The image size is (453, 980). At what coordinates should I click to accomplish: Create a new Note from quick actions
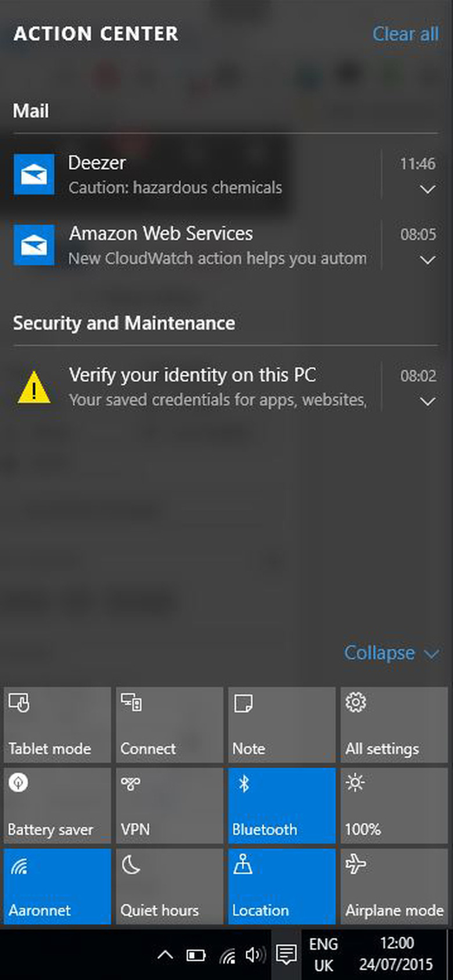coord(282,725)
